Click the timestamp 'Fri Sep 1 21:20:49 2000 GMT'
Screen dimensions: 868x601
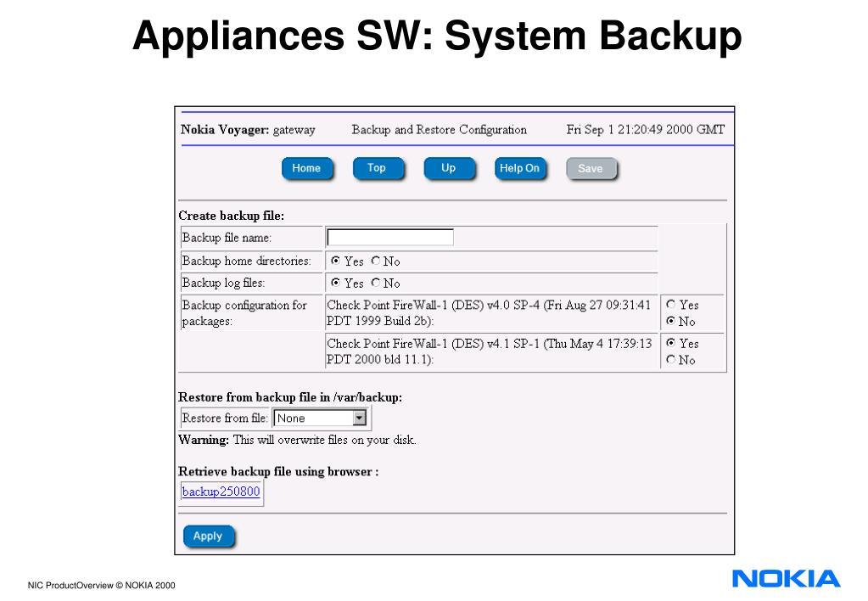tap(646, 130)
